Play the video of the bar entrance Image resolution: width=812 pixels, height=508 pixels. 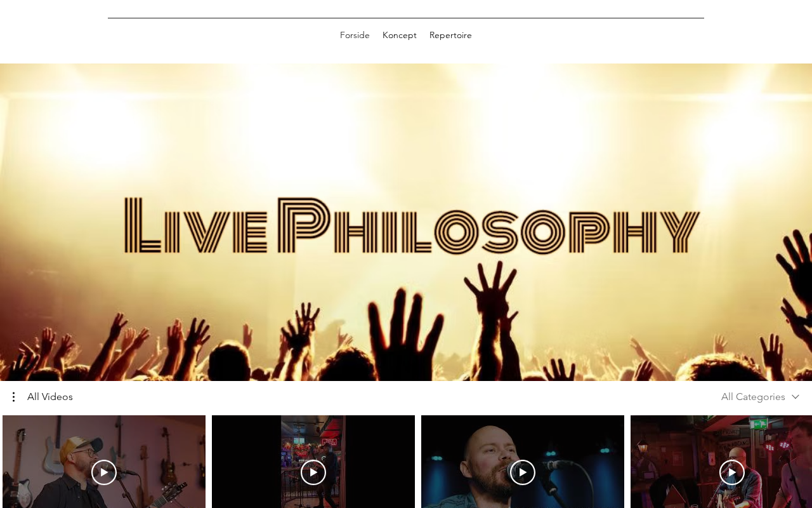313,472
